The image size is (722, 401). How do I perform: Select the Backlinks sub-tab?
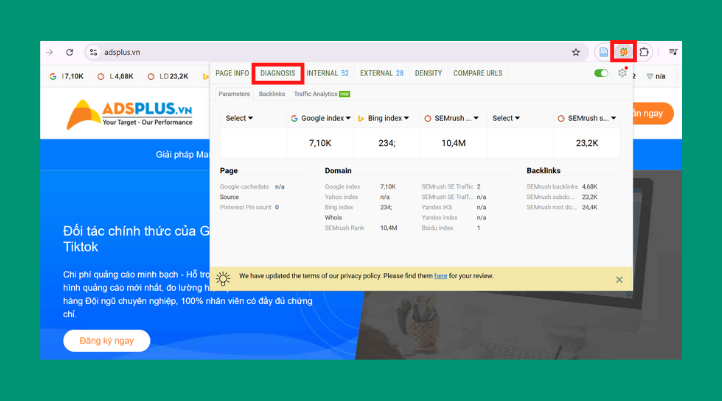(x=272, y=94)
